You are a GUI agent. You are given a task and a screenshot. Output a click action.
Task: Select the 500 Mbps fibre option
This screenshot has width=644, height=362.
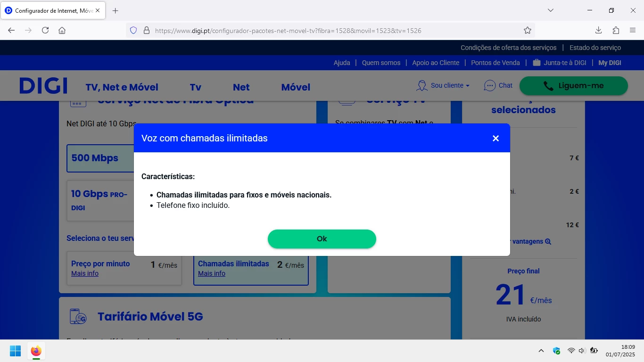pyautogui.click(x=100, y=158)
